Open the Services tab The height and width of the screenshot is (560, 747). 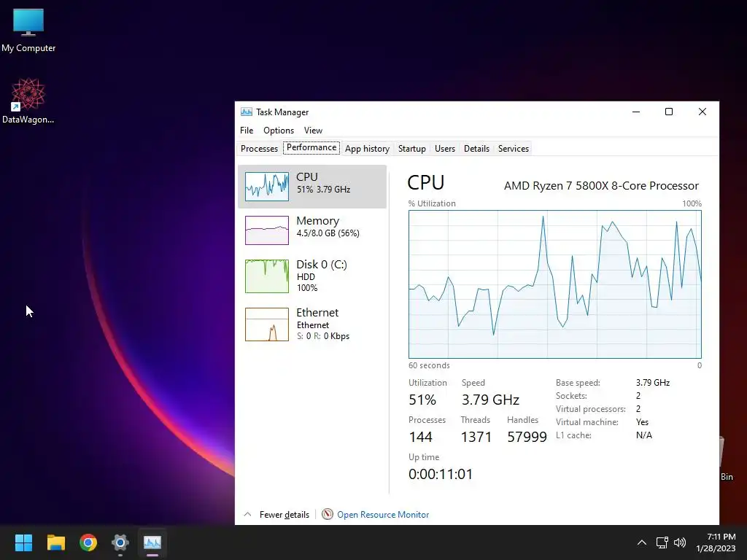[x=514, y=149]
